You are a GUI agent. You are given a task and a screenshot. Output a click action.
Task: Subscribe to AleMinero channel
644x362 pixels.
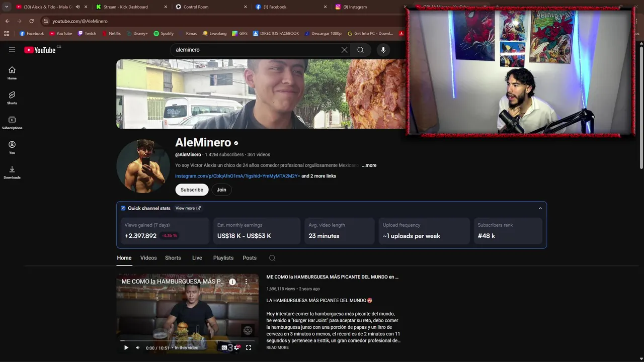pyautogui.click(x=192, y=190)
